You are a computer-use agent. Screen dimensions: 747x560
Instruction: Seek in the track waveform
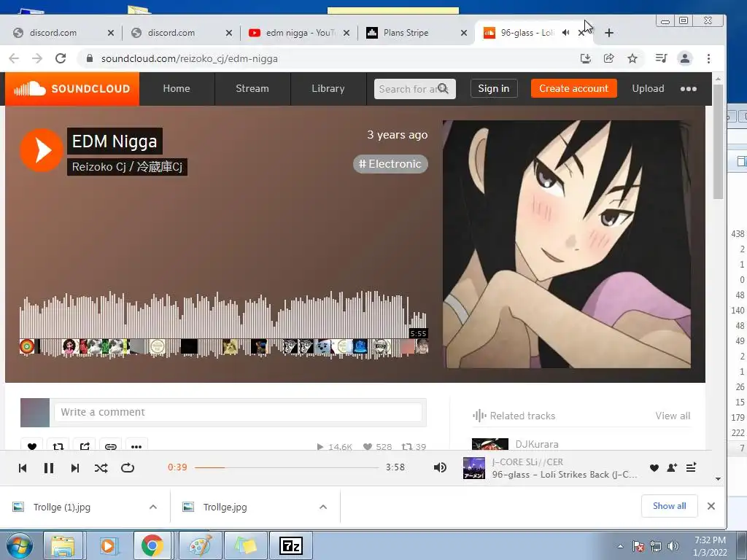click(x=223, y=323)
